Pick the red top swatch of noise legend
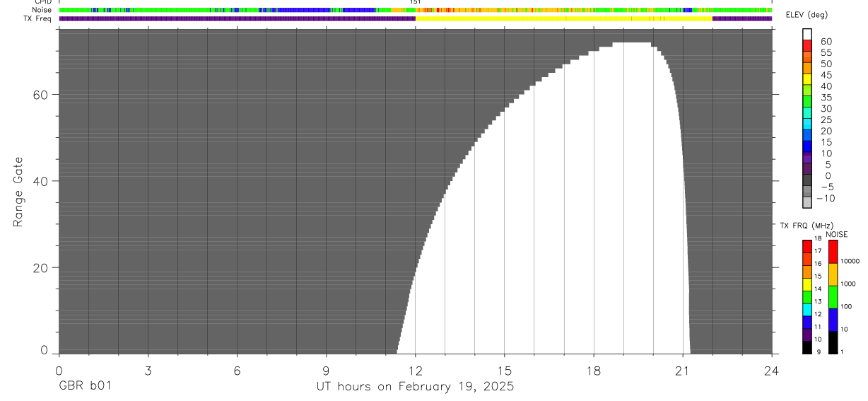 click(x=833, y=252)
